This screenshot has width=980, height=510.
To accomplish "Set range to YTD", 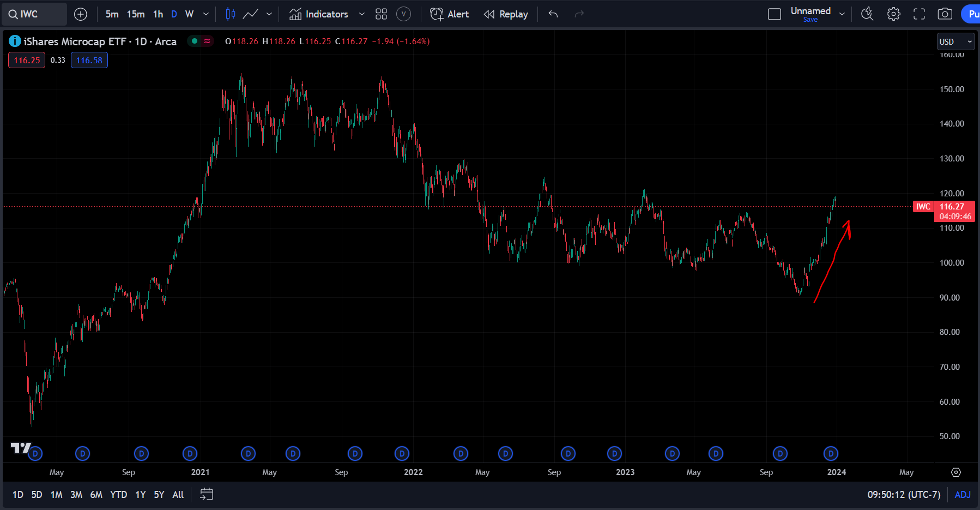I will (118, 495).
